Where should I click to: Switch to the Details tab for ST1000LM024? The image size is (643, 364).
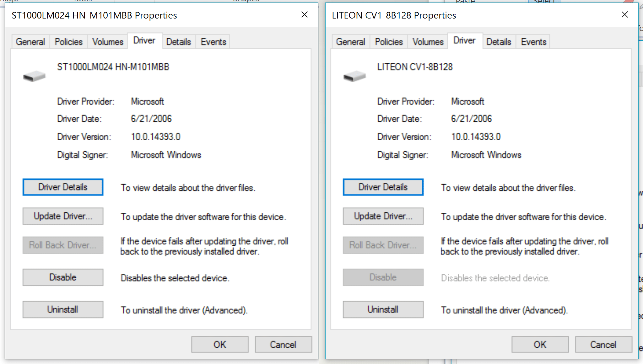179,41
